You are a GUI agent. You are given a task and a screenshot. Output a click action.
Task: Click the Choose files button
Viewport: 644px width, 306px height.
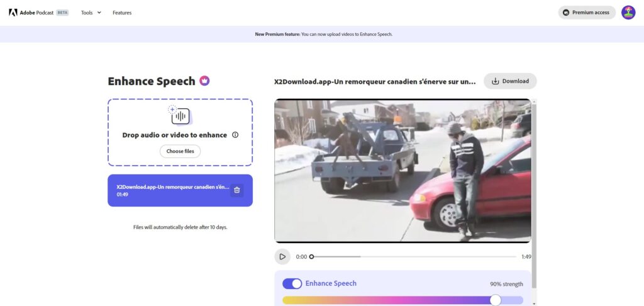tap(180, 151)
